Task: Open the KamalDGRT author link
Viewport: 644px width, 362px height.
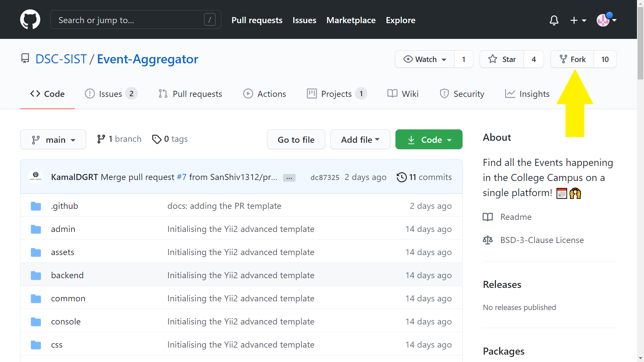Action: (x=74, y=177)
